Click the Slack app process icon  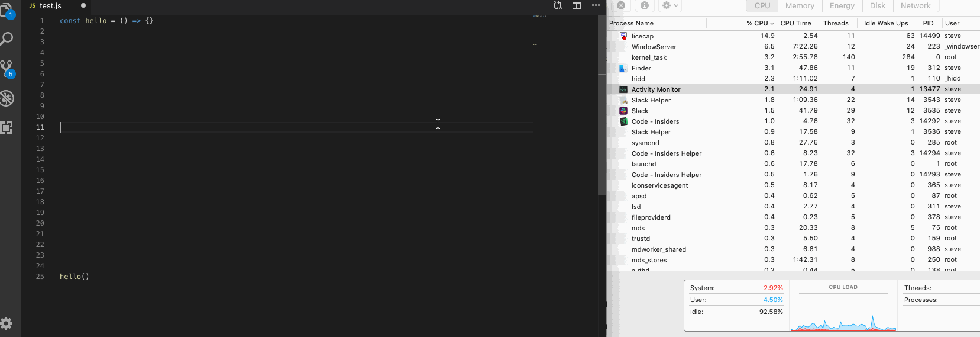click(623, 111)
